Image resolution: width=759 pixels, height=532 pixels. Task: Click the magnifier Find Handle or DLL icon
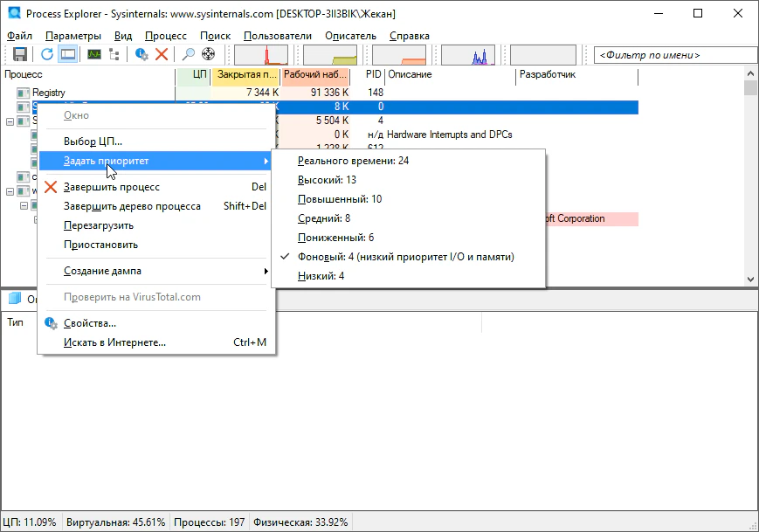(x=188, y=54)
